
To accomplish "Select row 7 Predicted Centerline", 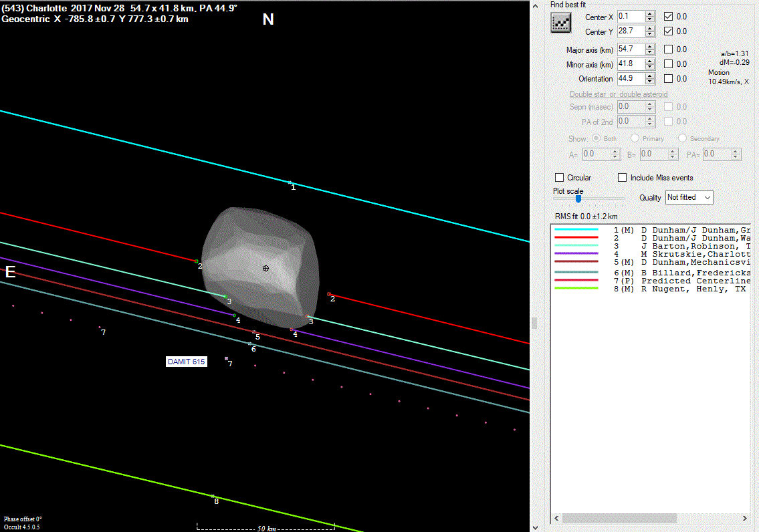I will pos(652,281).
